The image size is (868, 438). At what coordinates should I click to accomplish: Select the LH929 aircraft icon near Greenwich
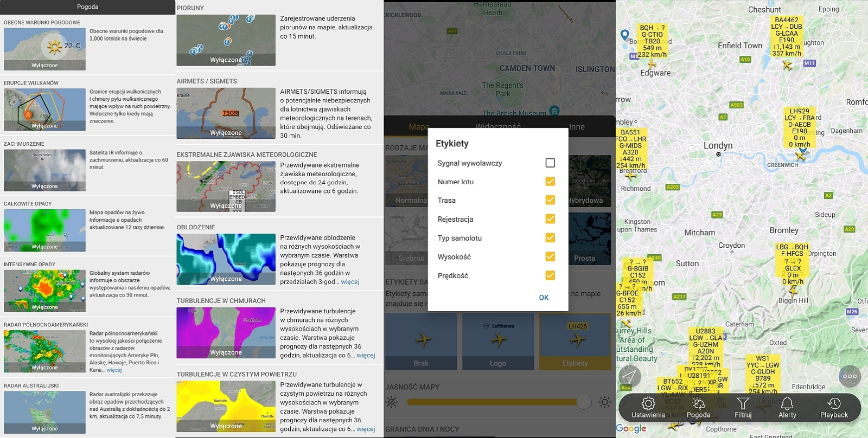click(801, 156)
